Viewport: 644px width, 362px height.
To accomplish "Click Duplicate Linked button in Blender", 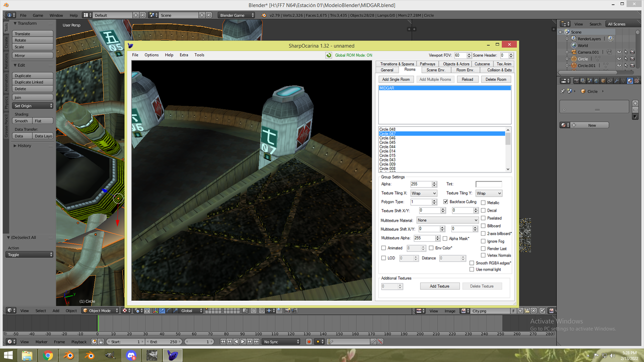I will click(x=33, y=82).
